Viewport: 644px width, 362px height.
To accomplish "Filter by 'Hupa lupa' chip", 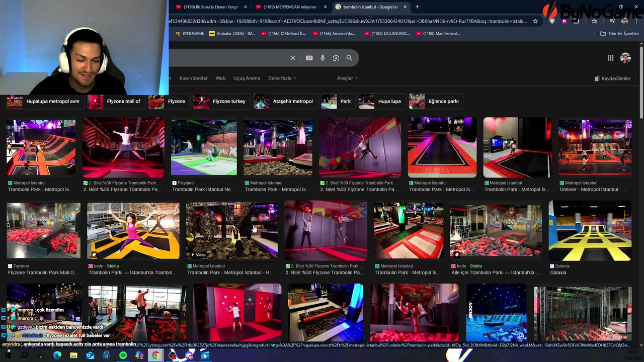I will tap(381, 101).
